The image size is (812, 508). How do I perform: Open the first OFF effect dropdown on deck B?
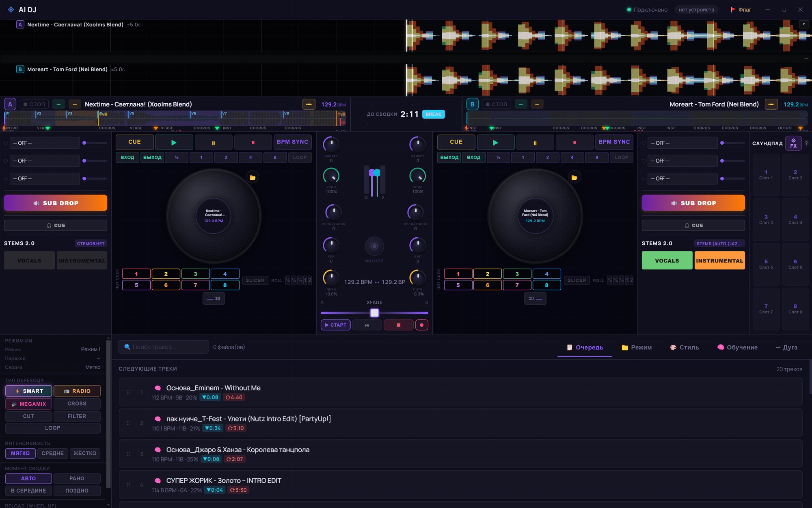[683, 143]
